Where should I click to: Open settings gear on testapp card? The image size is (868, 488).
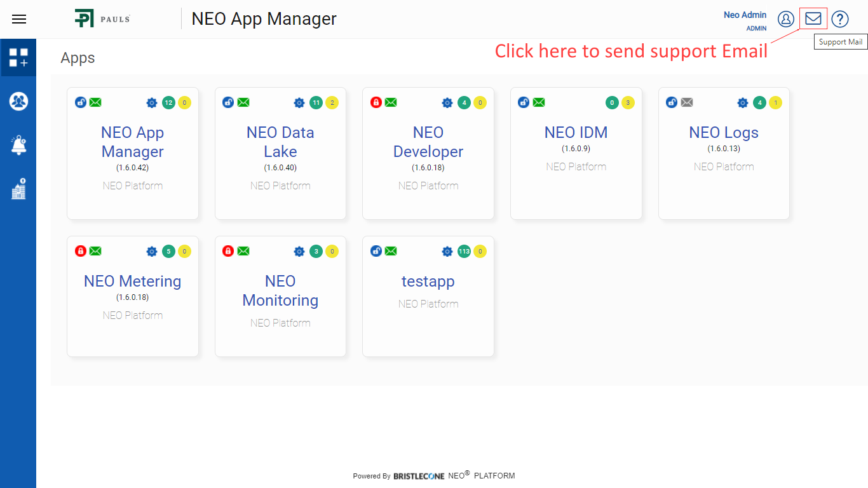447,252
